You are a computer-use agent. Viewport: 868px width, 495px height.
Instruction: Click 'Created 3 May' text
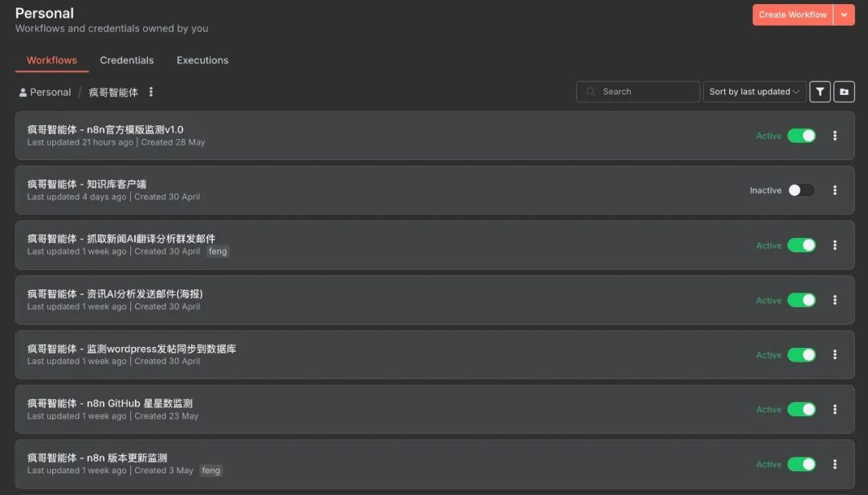164,471
